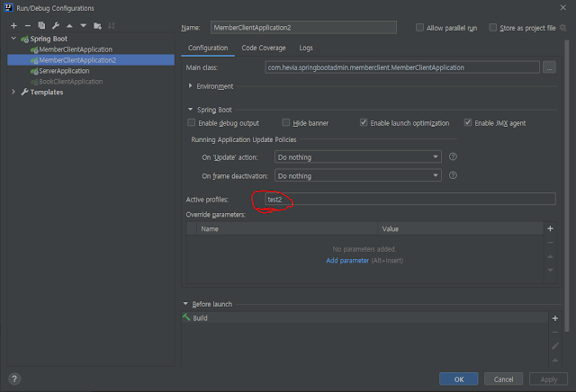Copy configuration using duplicate icon
Screen dimensions: 576x392
(41, 26)
